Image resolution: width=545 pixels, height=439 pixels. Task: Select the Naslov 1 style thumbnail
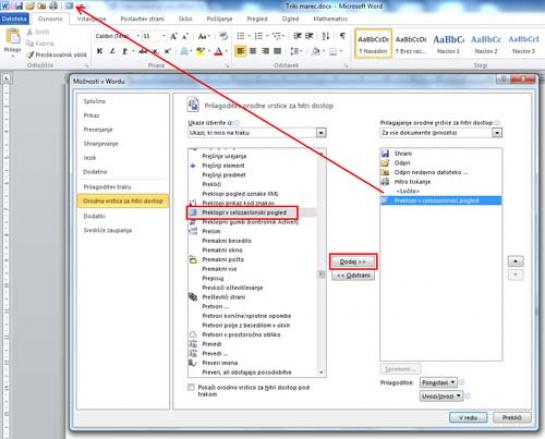[448, 44]
